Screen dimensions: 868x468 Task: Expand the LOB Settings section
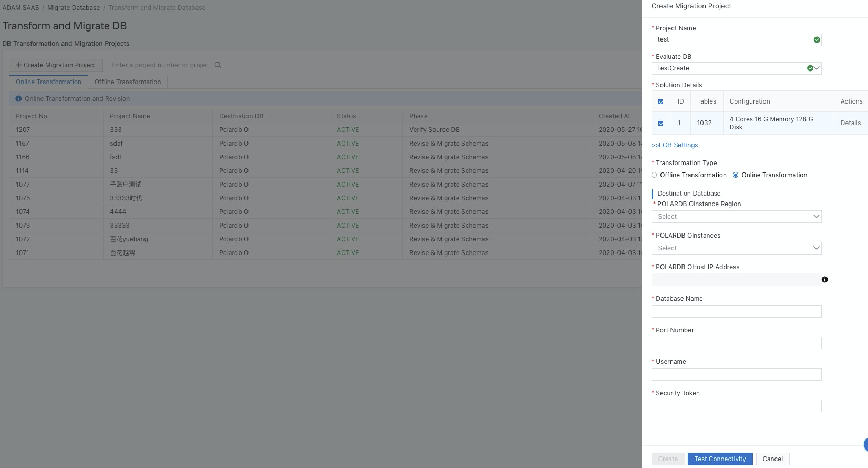675,145
